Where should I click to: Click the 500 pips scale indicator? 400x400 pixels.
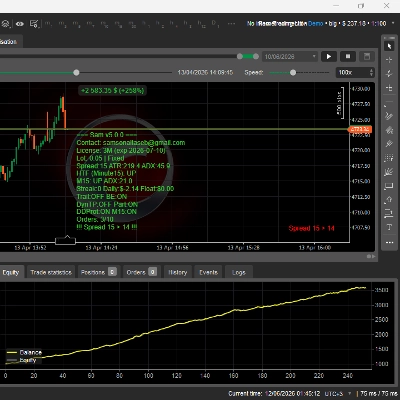(x=340, y=102)
